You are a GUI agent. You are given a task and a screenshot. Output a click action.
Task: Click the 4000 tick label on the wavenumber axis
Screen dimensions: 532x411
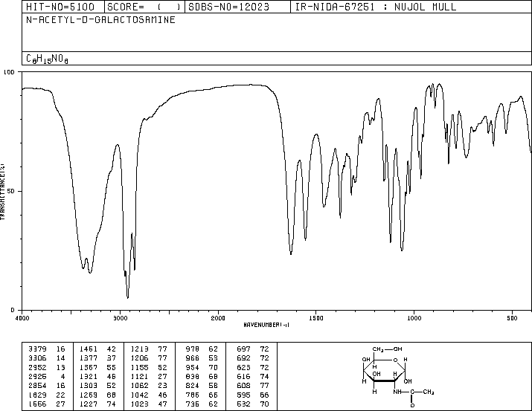22,318
